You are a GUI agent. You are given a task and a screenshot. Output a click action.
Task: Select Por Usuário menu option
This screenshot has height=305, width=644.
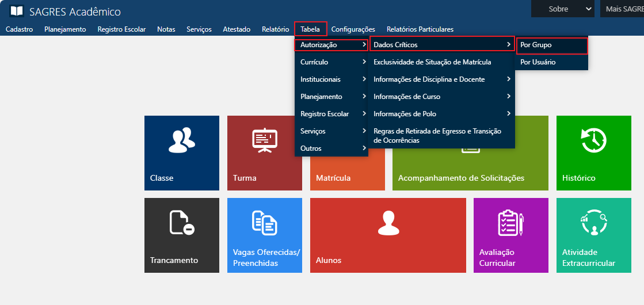point(551,62)
